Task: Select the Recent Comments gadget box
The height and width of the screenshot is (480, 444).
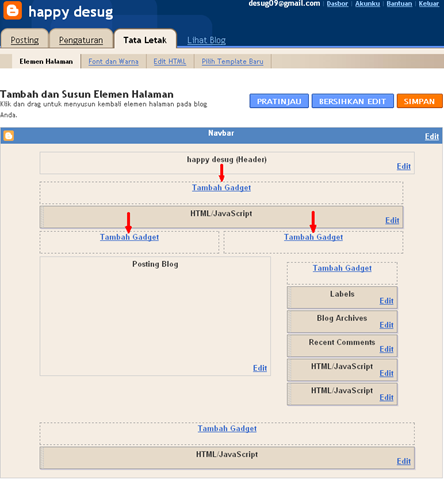Action: pyautogui.click(x=342, y=346)
